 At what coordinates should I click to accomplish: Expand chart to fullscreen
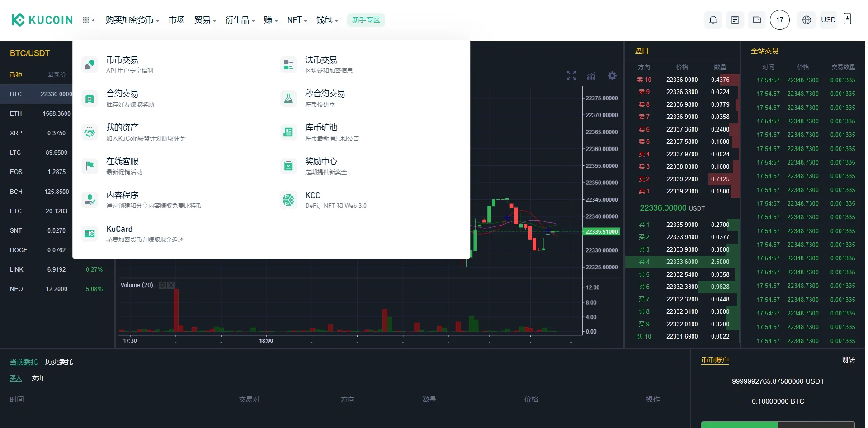point(571,75)
